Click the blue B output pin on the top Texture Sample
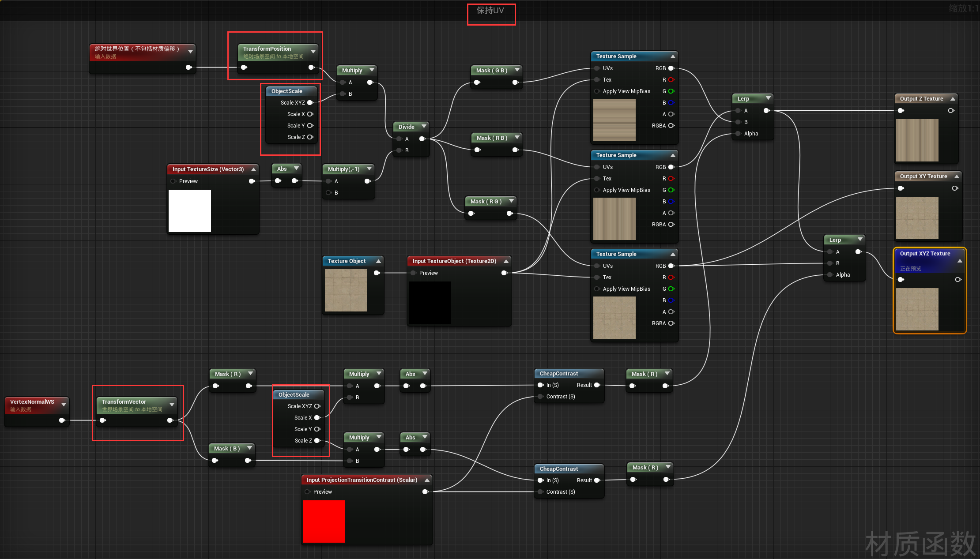The height and width of the screenshot is (559, 980). tap(671, 103)
